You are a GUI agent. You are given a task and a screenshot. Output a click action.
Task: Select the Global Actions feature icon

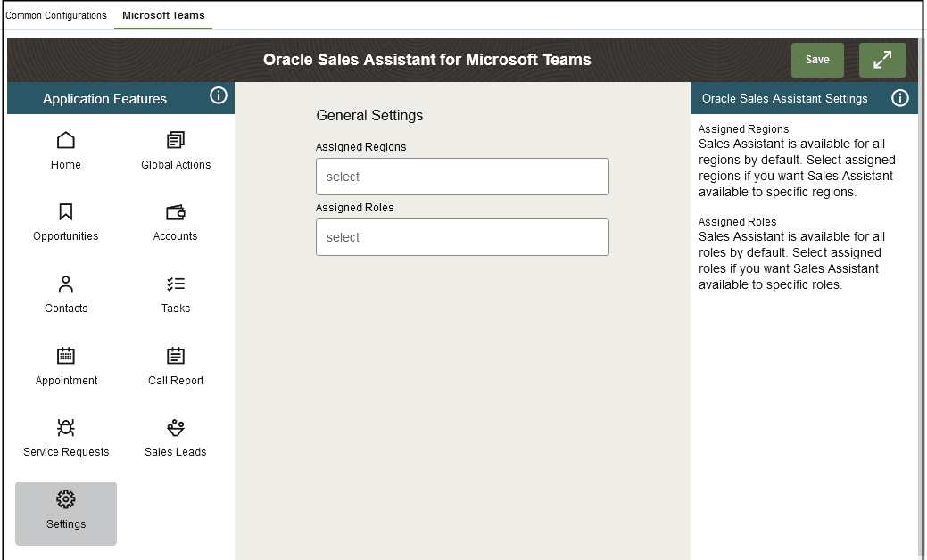[x=176, y=141]
